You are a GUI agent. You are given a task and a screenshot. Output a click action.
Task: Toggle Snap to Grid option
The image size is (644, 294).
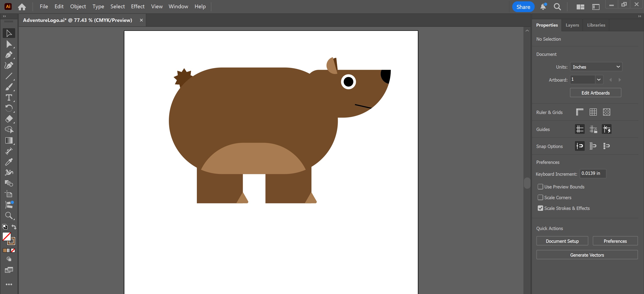[x=593, y=146]
